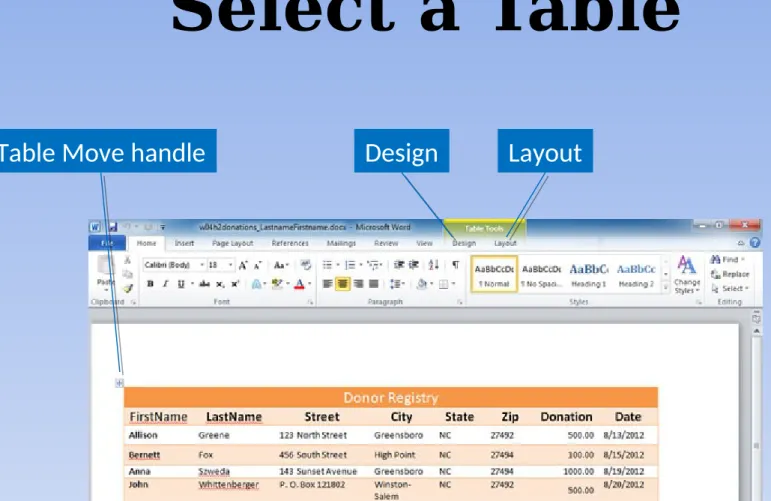Toggle Subscript formatting
Image resolution: width=771 pixels, height=501 pixels.
220,284
